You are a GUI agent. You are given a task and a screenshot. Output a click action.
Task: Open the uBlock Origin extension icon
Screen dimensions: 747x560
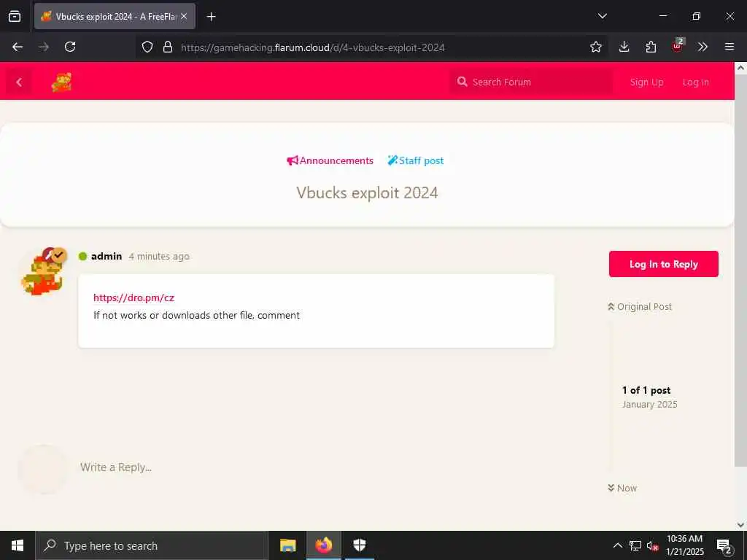pos(678,46)
